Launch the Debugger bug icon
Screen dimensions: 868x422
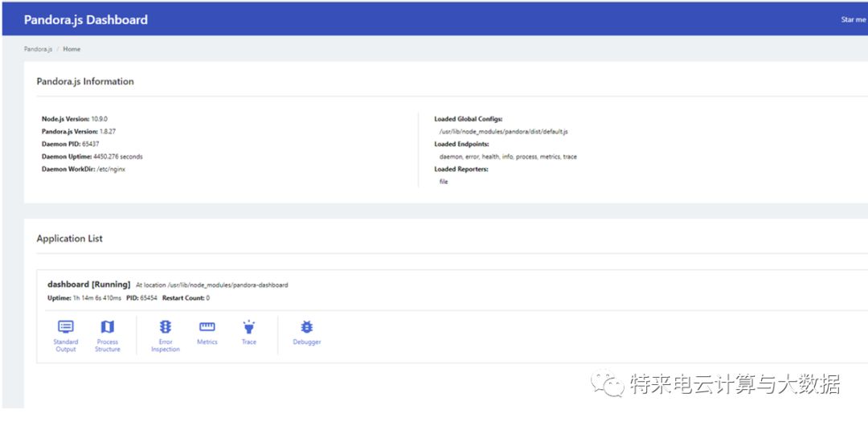(306, 327)
